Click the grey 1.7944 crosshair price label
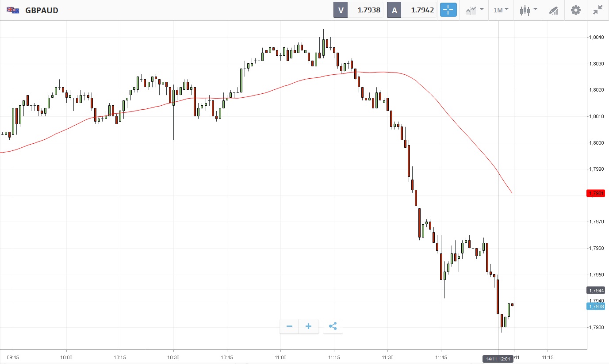Screen dimensions: 609x364 click(596, 291)
